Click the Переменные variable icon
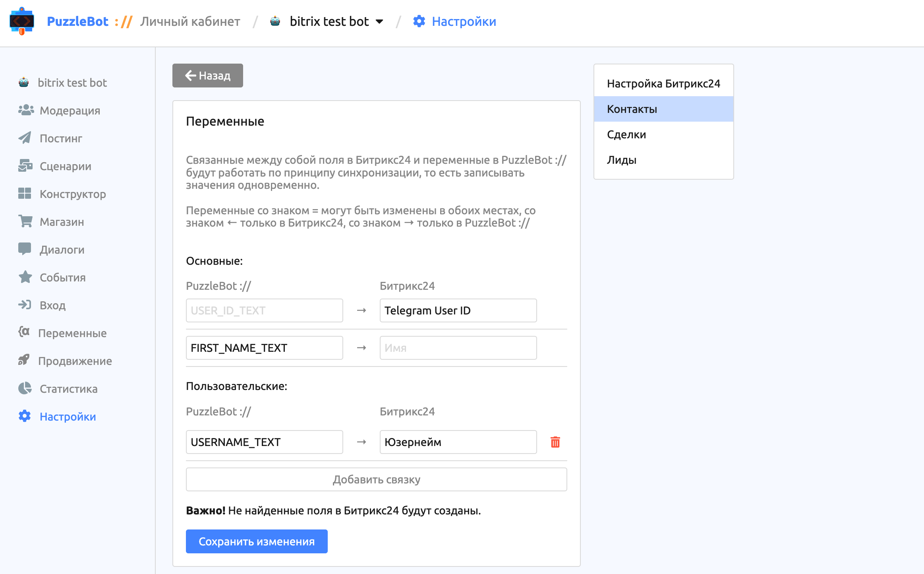The image size is (924, 574). (24, 332)
